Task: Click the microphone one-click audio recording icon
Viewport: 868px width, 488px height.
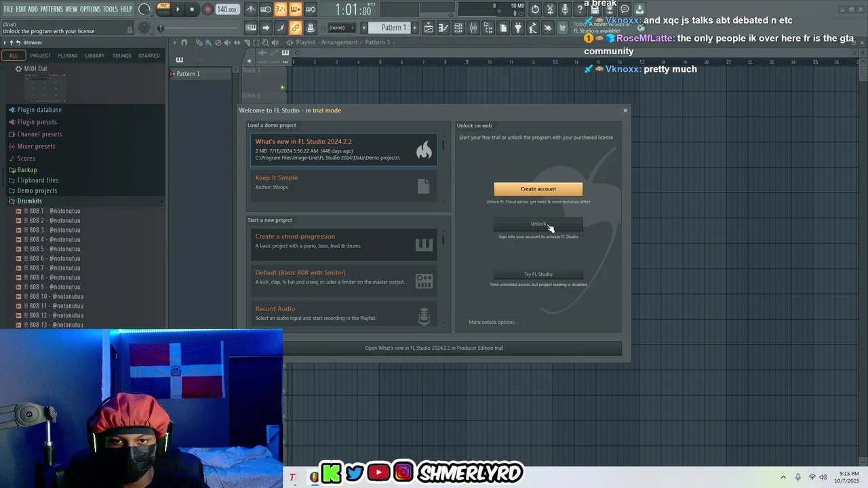Action: click(x=565, y=9)
